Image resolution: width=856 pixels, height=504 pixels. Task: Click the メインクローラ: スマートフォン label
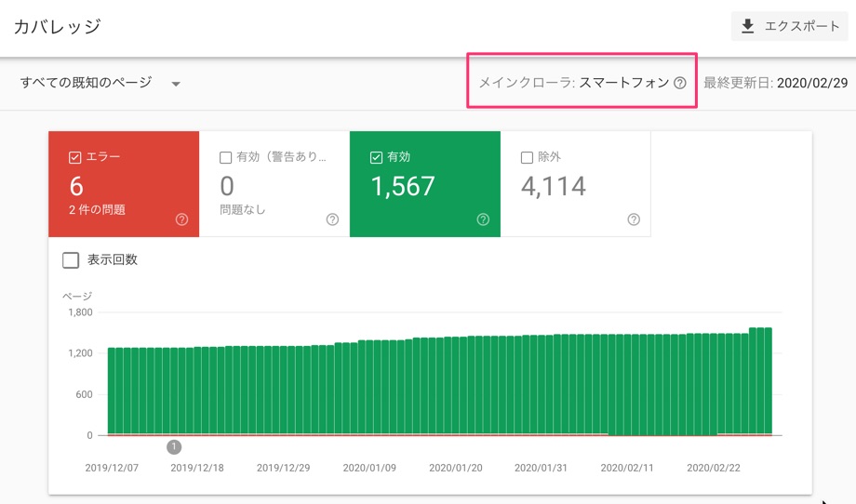pyautogui.click(x=573, y=83)
